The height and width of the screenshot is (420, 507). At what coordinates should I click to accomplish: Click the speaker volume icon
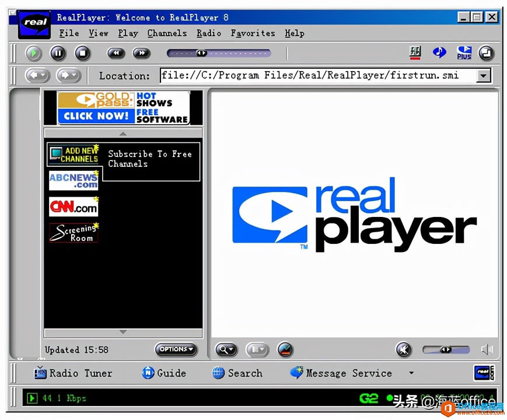pos(487,349)
